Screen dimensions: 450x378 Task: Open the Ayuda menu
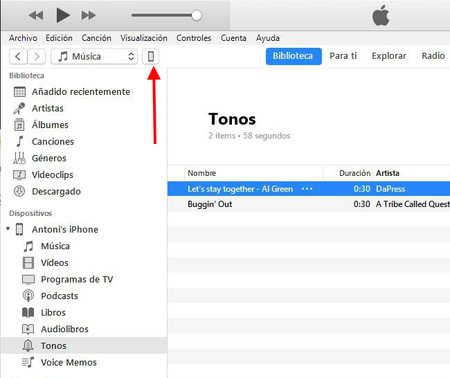268,38
